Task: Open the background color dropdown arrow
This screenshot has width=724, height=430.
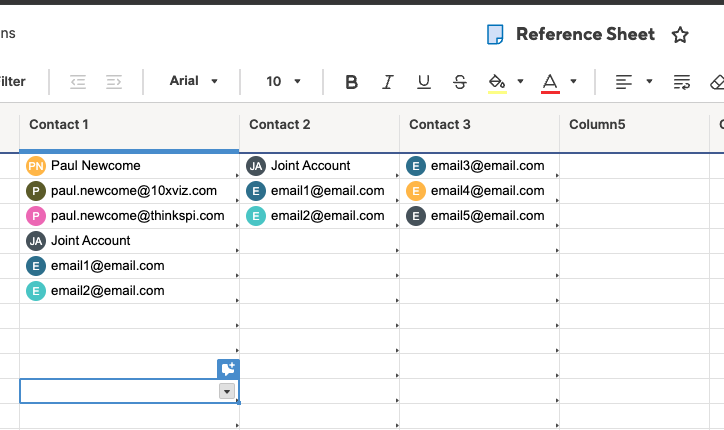Action: (x=520, y=81)
